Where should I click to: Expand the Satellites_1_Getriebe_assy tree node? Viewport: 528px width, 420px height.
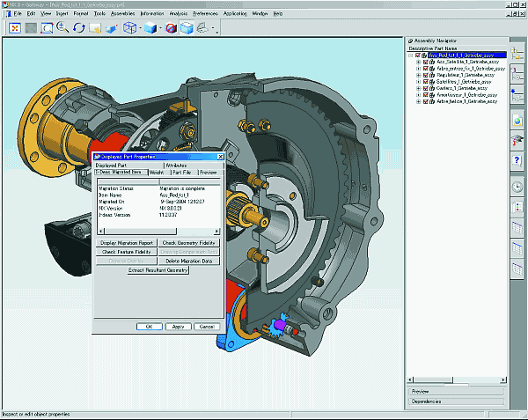417,82
